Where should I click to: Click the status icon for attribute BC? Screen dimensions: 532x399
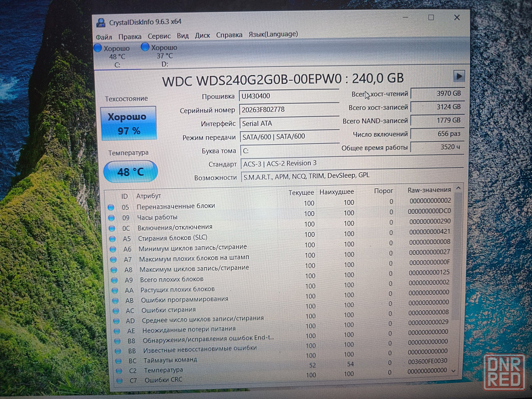pyautogui.click(x=119, y=361)
